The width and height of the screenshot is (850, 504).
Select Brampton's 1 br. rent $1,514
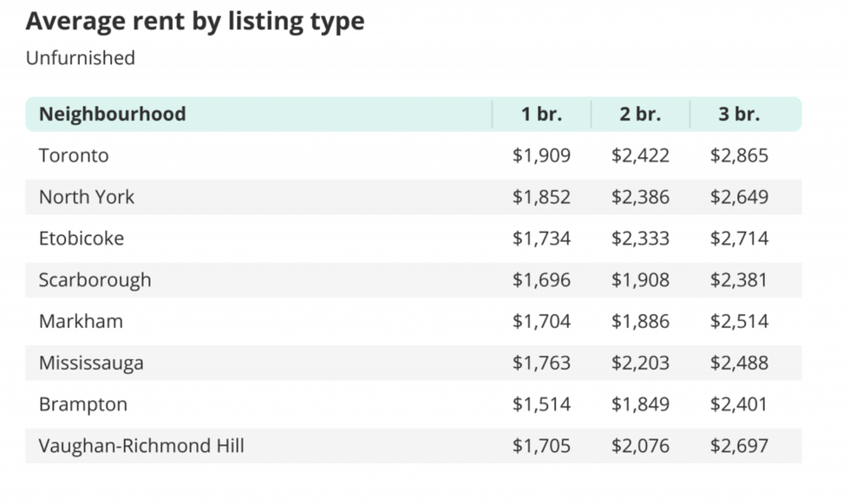[541, 404]
